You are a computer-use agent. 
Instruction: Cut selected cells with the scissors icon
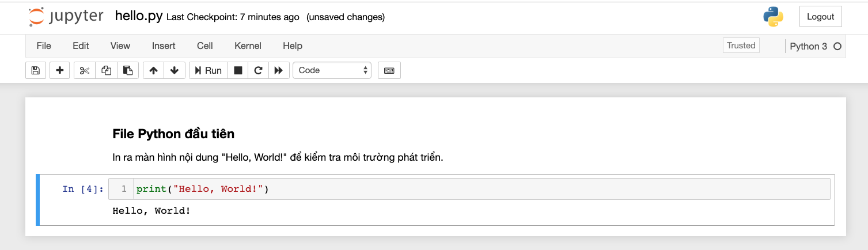pos(85,70)
